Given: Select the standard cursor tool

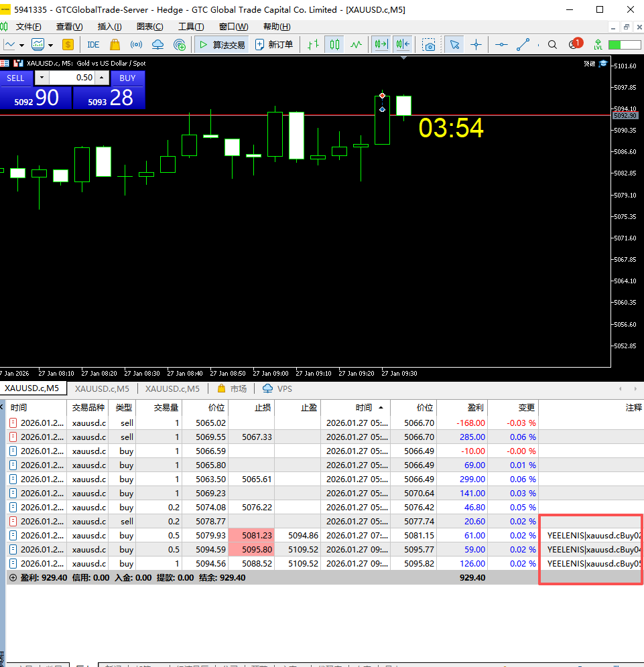Looking at the screenshot, I should coord(454,45).
